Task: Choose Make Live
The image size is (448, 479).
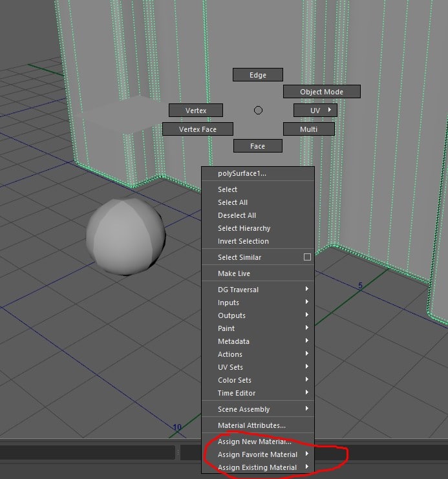Action: click(x=257, y=273)
